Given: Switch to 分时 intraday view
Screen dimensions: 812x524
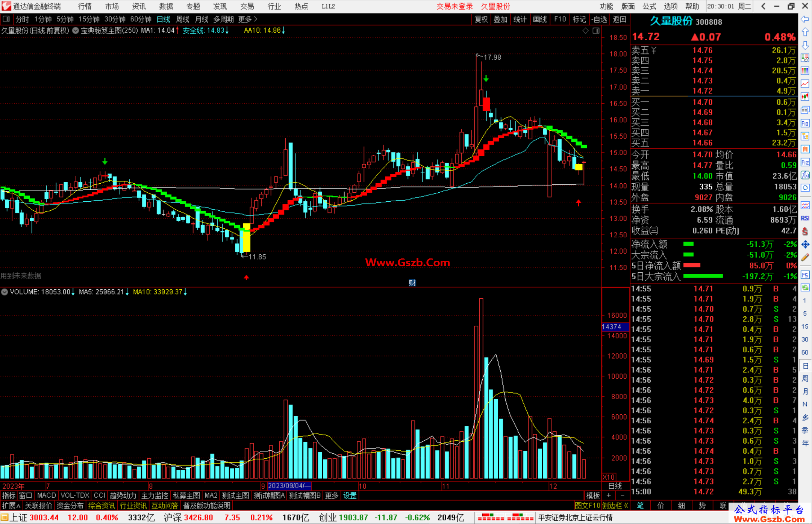Looking at the screenshot, I should 22,19.
